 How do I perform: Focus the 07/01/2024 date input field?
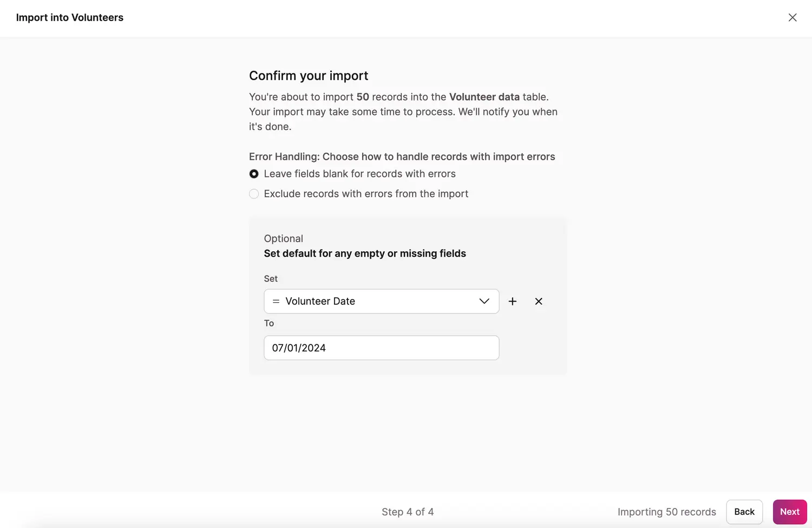coord(381,348)
